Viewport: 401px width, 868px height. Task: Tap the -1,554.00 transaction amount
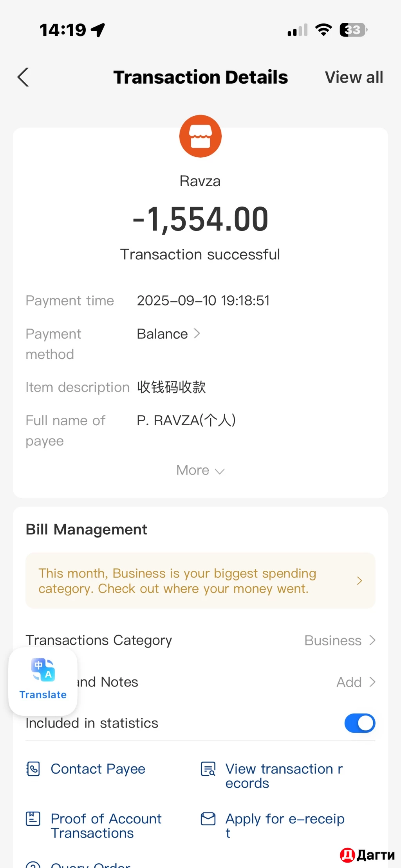200,219
